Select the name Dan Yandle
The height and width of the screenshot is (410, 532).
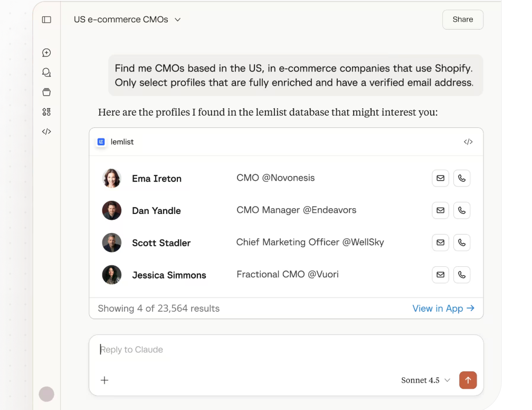[x=156, y=211]
